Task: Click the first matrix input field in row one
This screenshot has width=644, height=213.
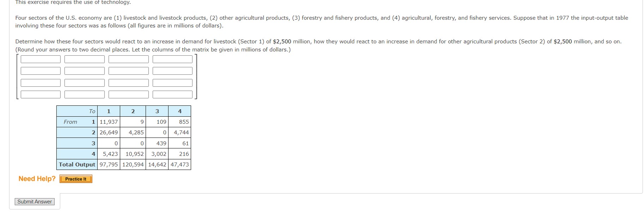Action: tap(40, 59)
